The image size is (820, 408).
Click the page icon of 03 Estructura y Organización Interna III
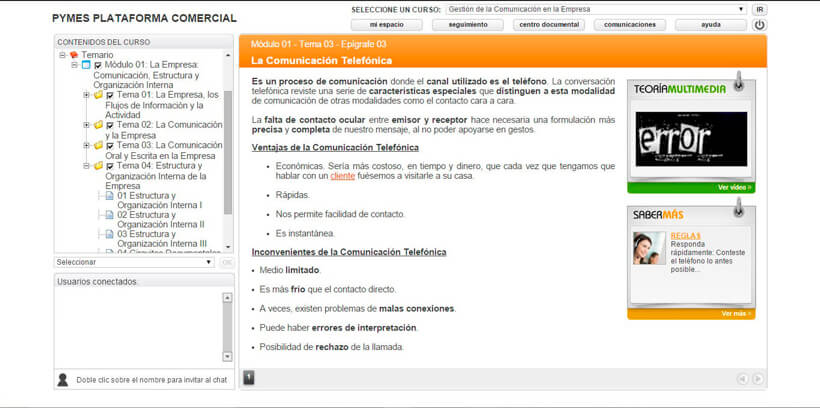109,234
